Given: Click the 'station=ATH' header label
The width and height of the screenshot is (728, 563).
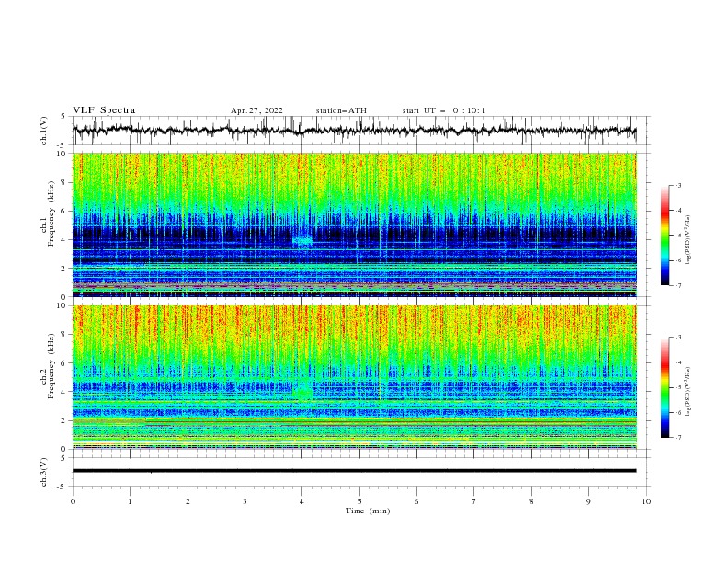Looking at the screenshot, I should (341, 110).
